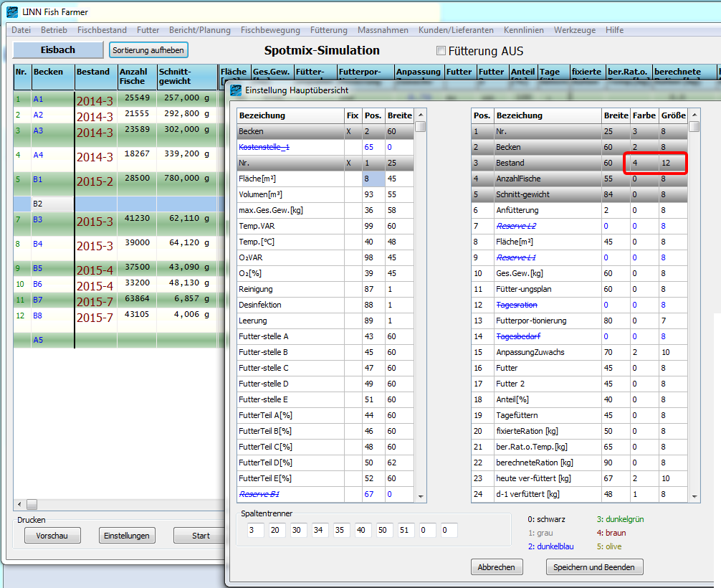Click the Größe cell of Bestand row

[673, 163]
